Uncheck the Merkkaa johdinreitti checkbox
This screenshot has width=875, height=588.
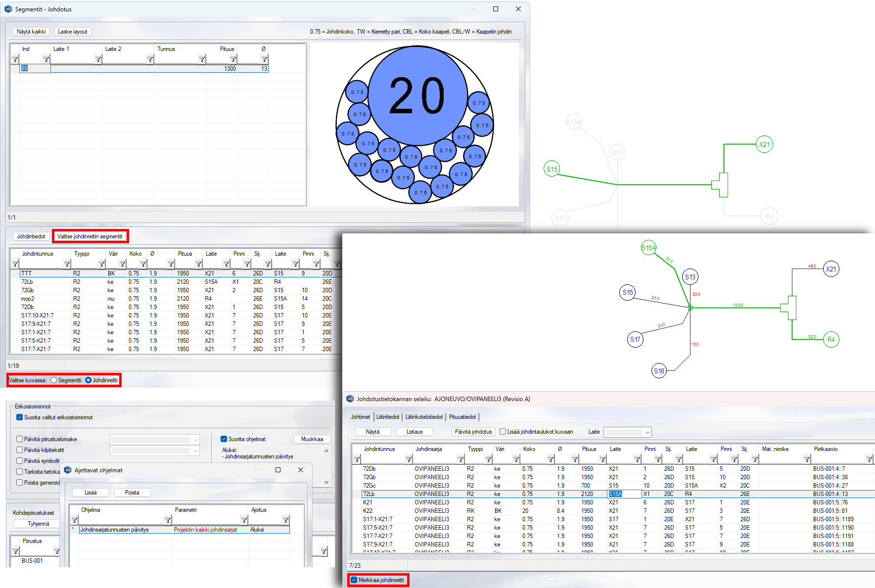(x=354, y=580)
